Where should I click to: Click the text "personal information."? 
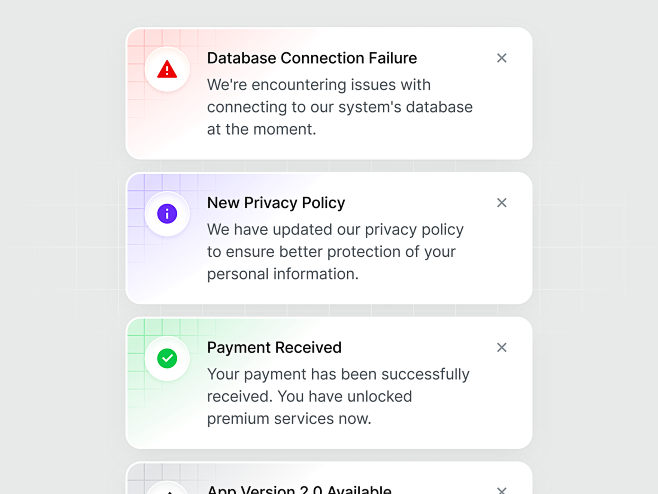click(x=283, y=274)
